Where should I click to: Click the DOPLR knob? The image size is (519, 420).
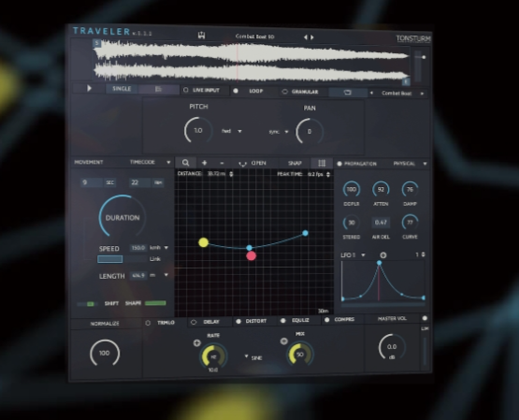[352, 189]
